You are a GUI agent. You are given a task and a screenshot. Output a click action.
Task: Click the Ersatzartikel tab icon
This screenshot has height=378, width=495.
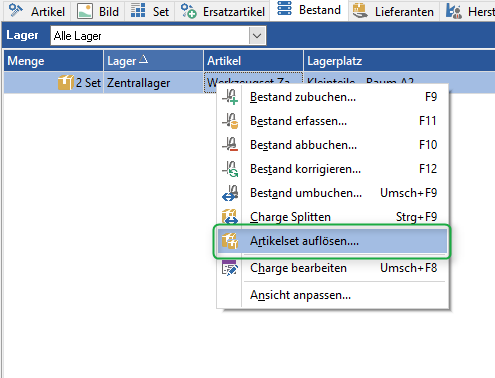[188, 11]
